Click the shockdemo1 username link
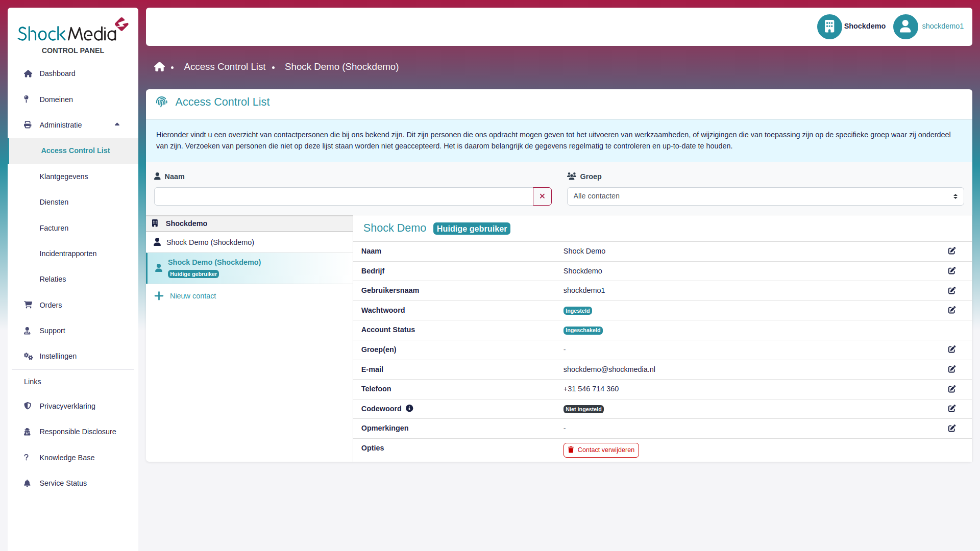Screen dimensions: 980x551 [x=943, y=26]
